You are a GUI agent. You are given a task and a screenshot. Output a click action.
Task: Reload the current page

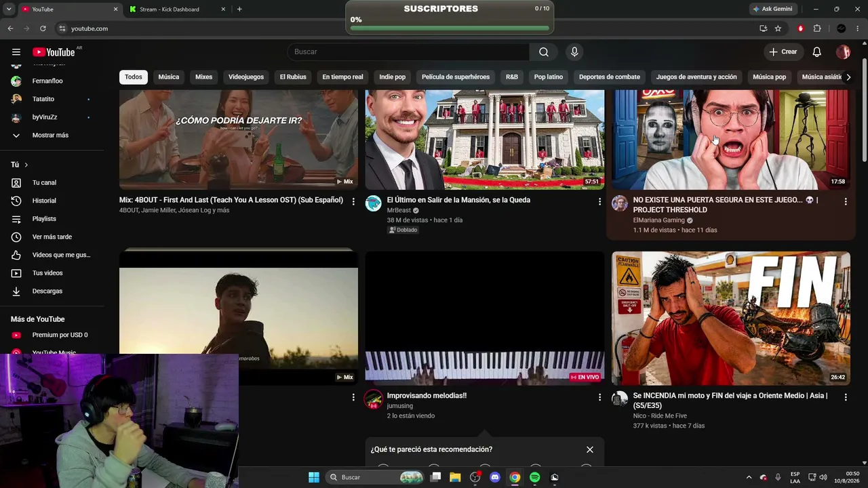43,28
